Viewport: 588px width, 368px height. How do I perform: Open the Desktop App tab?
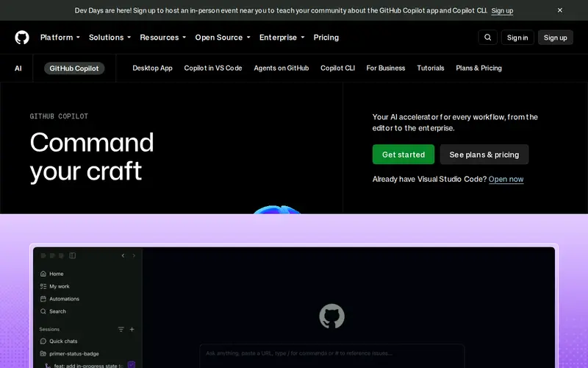pos(152,68)
